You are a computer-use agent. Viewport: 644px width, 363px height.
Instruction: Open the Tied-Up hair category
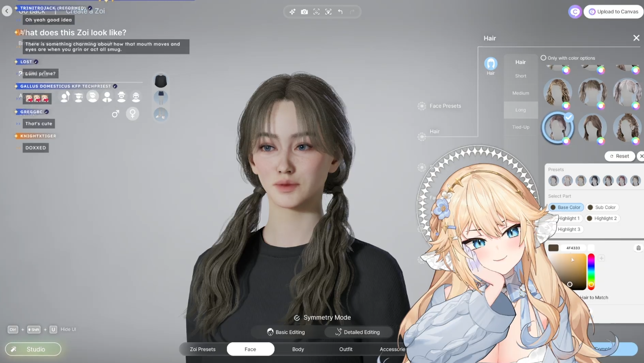click(x=521, y=127)
